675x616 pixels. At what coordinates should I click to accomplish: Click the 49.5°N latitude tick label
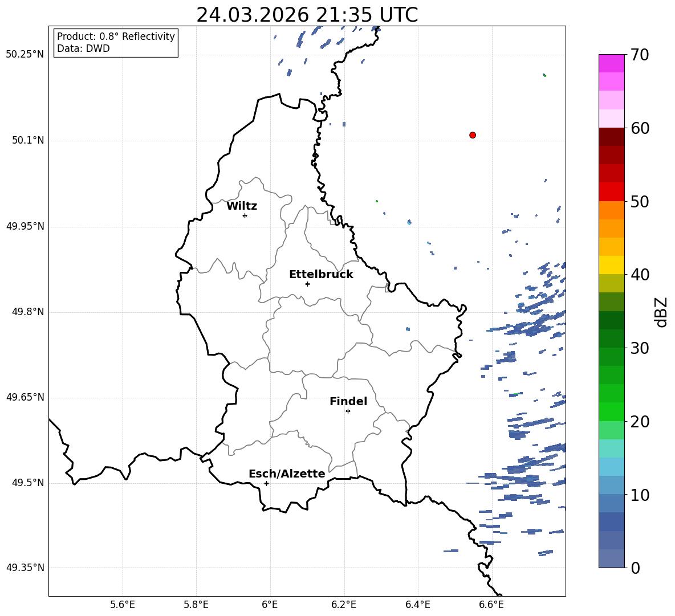pos(28,482)
